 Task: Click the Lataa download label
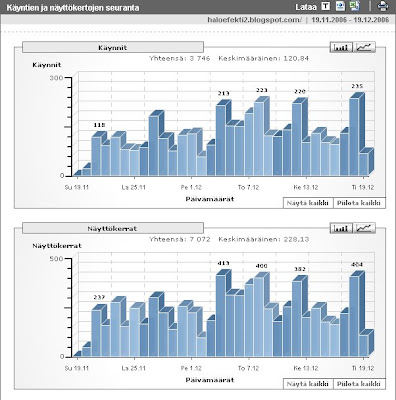(x=305, y=7)
